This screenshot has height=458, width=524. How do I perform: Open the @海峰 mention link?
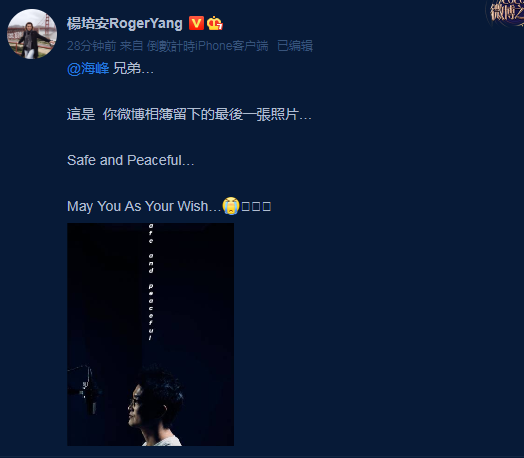point(88,68)
